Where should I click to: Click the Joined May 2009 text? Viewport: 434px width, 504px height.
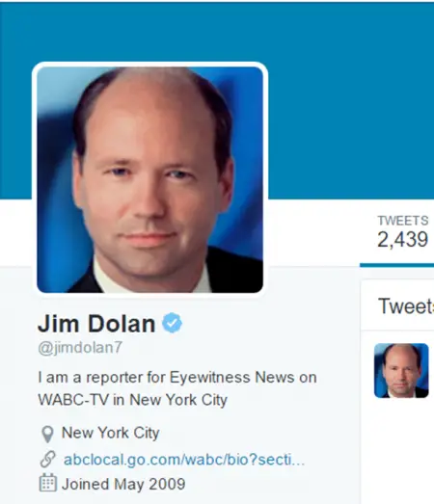123,484
